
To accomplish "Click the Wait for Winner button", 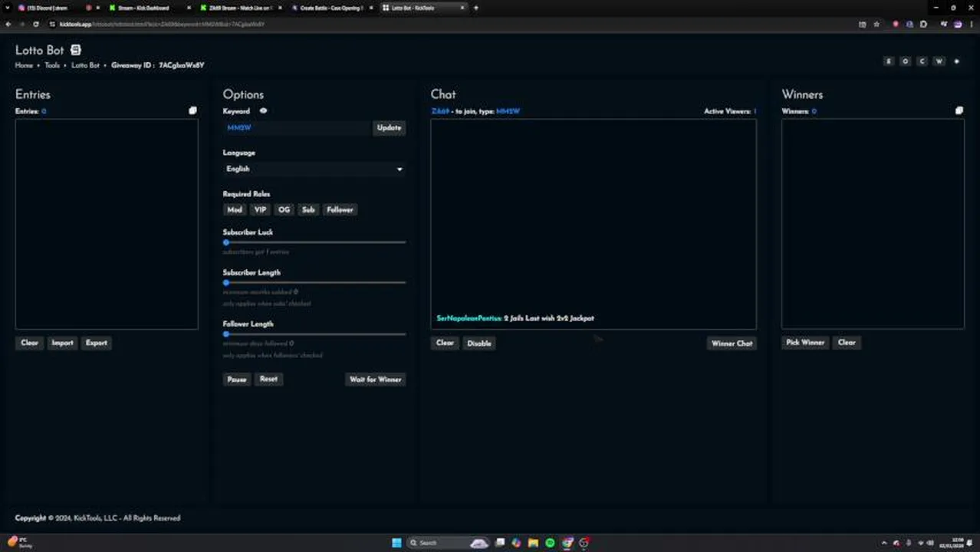I will (376, 379).
